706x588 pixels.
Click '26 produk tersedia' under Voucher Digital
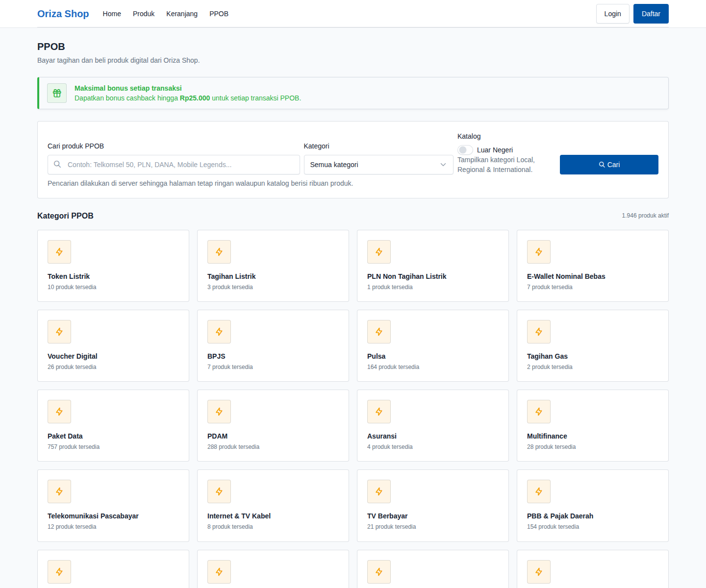[72, 367]
